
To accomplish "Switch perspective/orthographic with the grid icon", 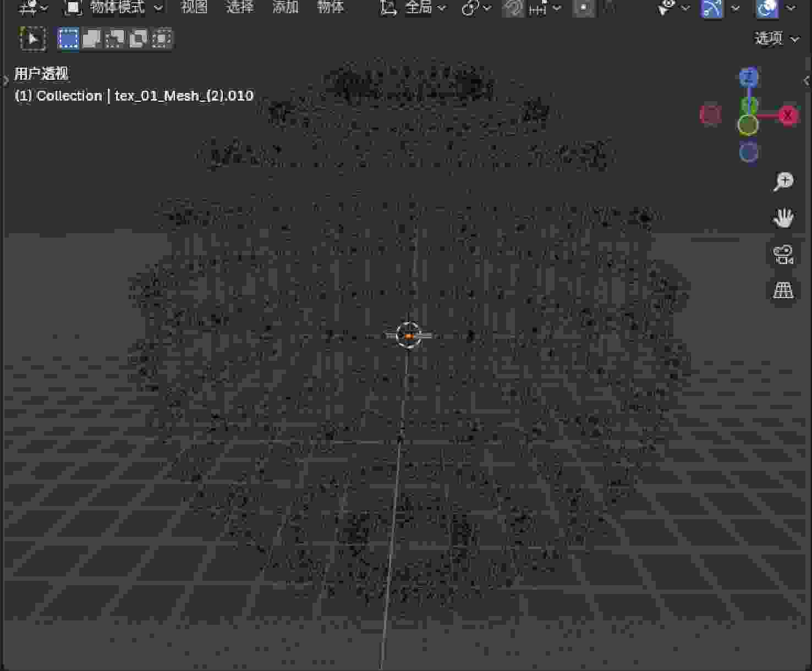I will coord(783,290).
